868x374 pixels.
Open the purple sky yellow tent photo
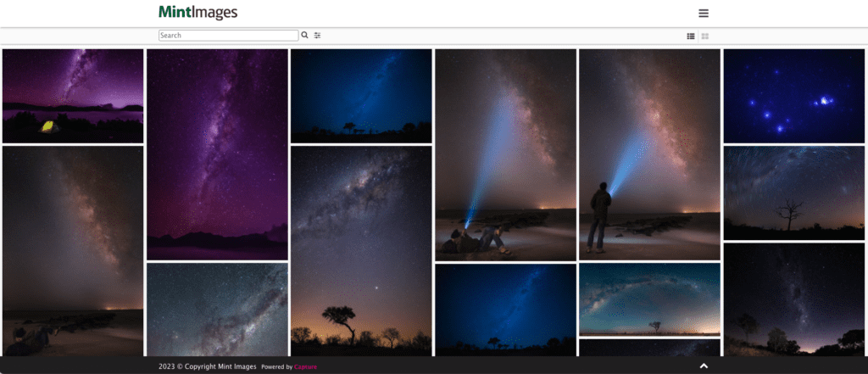click(x=73, y=96)
